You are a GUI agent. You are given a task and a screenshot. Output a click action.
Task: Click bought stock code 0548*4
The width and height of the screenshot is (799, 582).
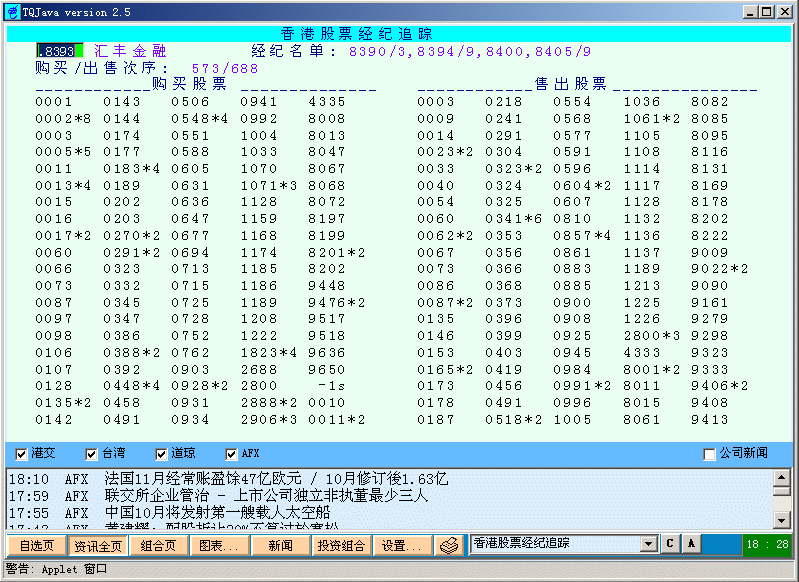pos(200,119)
